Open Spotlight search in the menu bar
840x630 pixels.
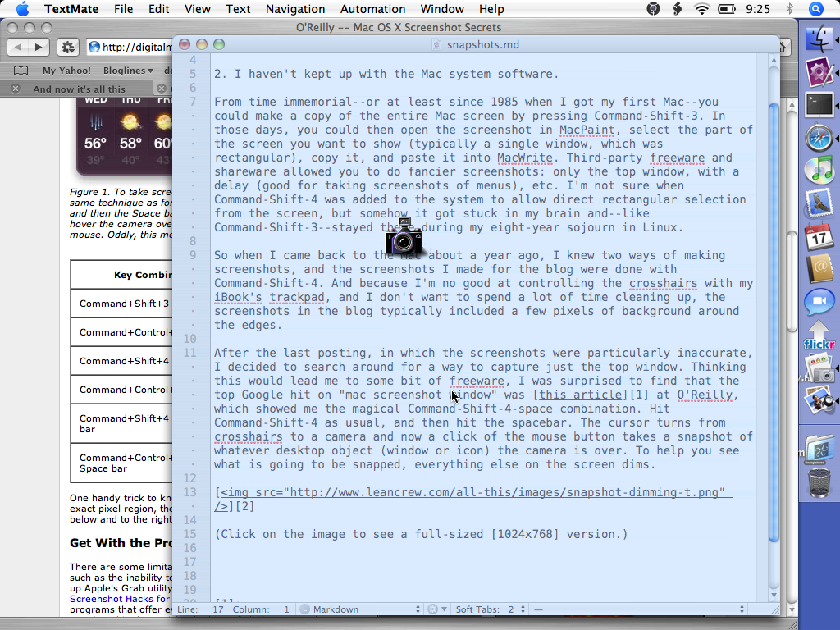click(816, 9)
